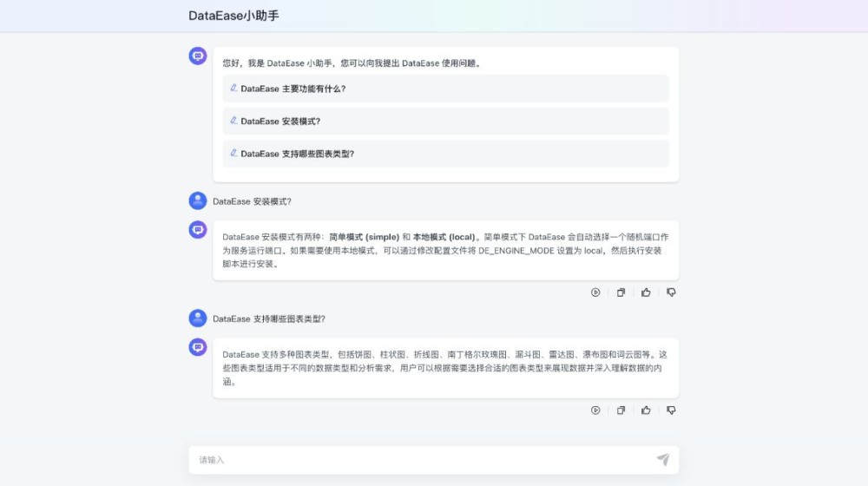Screen dimensions: 868x486
Task: Click bold text "简单模式 (simple)" in answer
Action: pyautogui.click(x=365, y=237)
